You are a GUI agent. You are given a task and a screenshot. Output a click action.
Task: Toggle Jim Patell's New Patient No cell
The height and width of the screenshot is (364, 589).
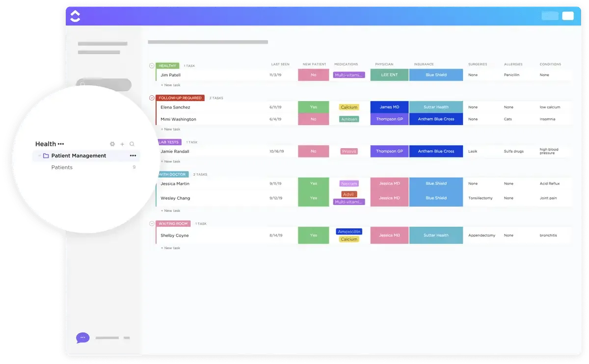click(x=314, y=75)
